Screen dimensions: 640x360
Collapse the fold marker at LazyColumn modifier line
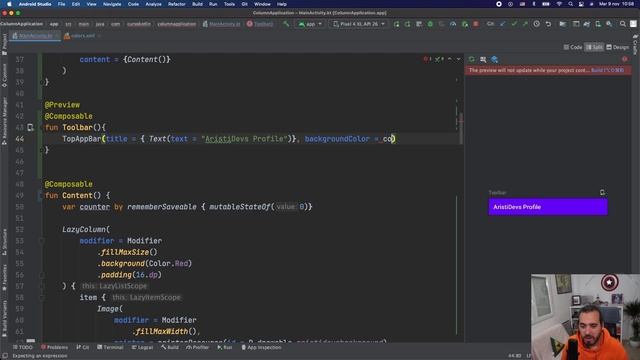point(42,241)
